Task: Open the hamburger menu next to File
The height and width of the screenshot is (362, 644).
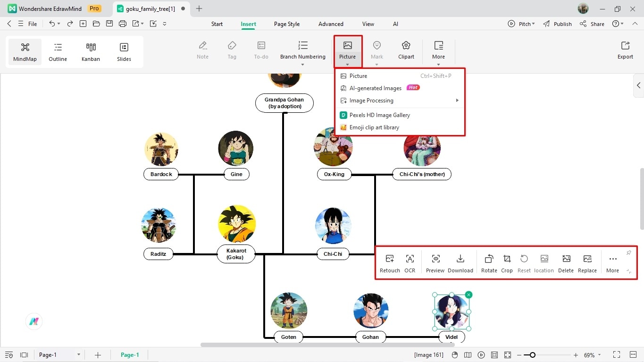Action: coord(20,24)
